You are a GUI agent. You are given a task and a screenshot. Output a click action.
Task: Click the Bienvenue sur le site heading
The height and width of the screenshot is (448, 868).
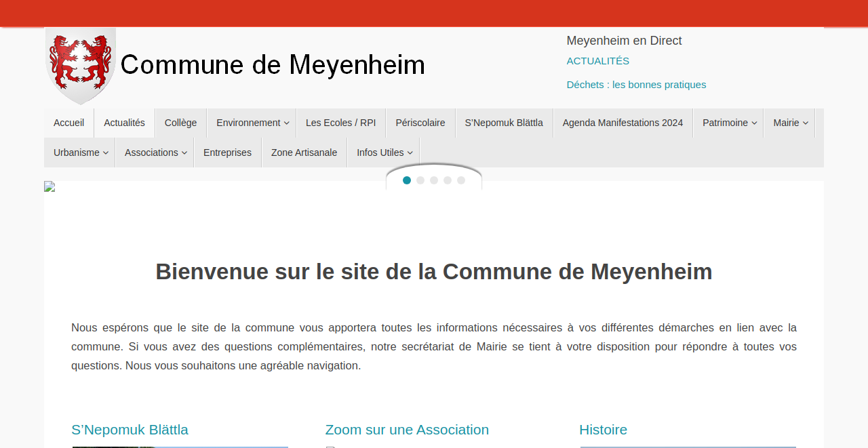point(434,272)
